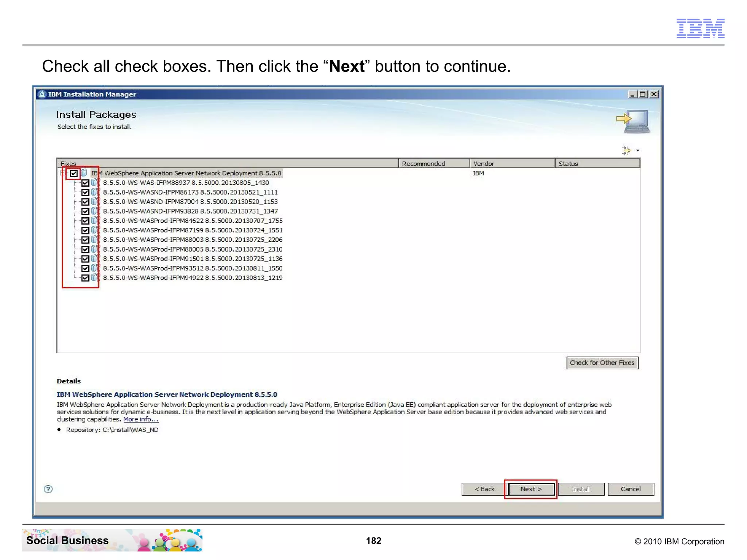Screen dimensions: 747x560
Task: Select fix 8.5.5.0-WS-WASND-IFPM87004 row text
Action: pos(190,202)
